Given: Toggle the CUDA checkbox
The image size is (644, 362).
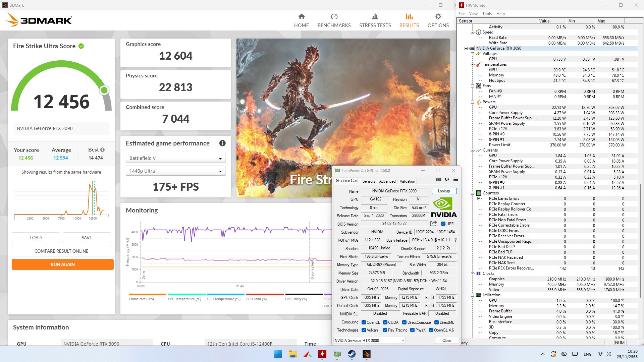Looking at the screenshot, I should pyautogui.click(x=385, y=322).
